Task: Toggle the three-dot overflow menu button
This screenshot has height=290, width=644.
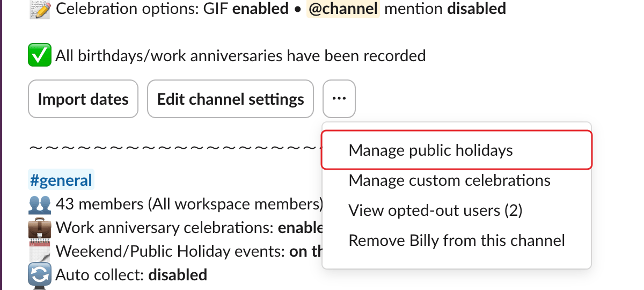Action: coord(339,99)
